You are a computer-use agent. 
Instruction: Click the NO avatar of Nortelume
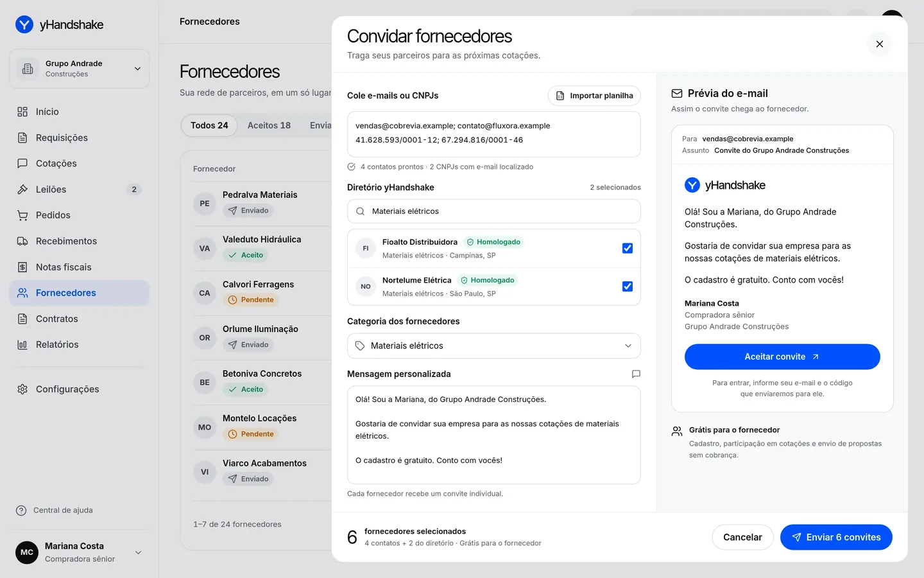coord(366,286)
